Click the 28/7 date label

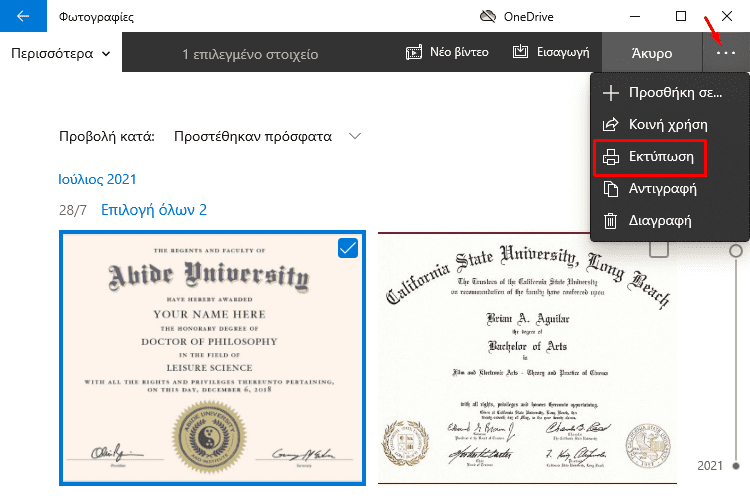(x=73, y=210)
